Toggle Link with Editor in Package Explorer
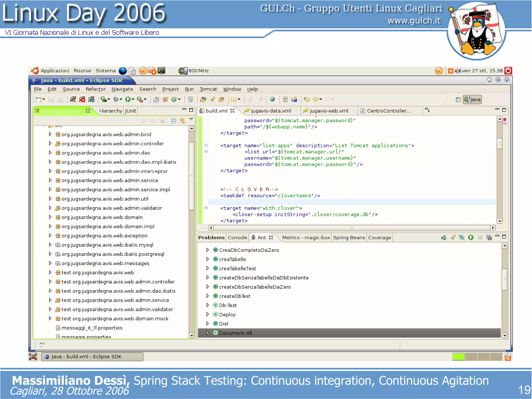Image resolution: width=532 pixels, height=399 pixels. pos(182,121)
